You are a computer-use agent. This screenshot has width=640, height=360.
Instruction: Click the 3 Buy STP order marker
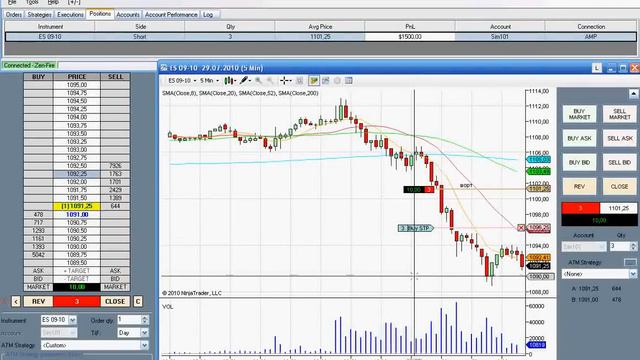(x=415, y=228)
